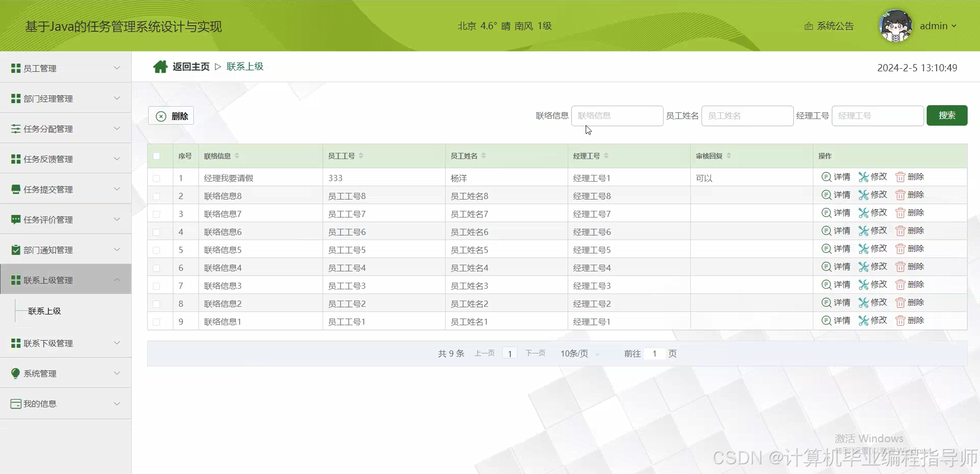Open the 10条/页 page size dropdown

[x=579, y=353]
